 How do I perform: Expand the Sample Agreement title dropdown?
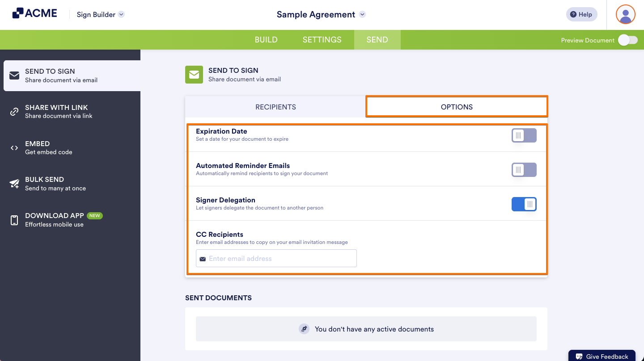coord(321,14)
